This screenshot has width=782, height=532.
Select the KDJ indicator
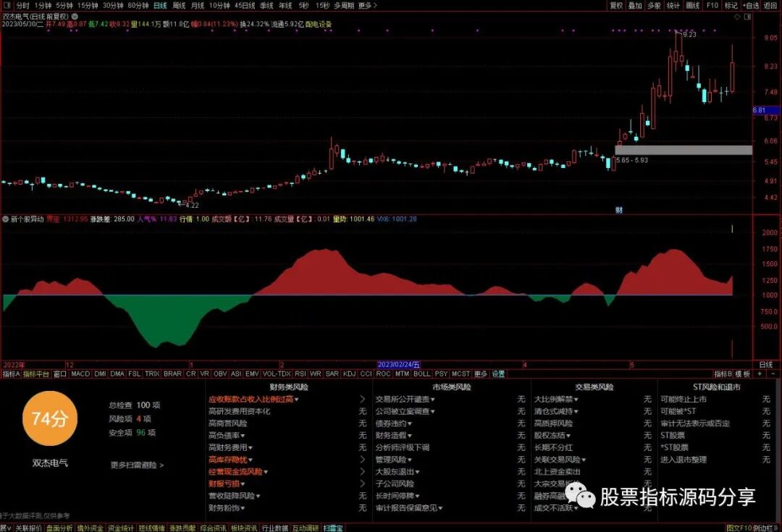pyautogui.click(x=349, y=373)
